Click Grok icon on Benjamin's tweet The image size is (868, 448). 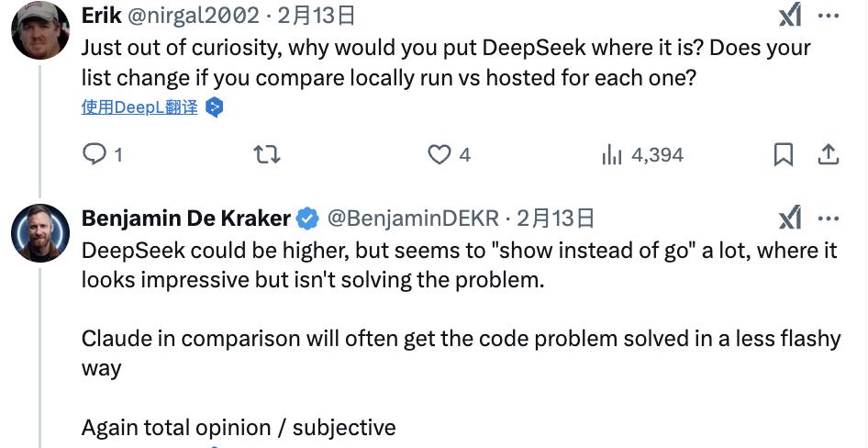point(790,217)
